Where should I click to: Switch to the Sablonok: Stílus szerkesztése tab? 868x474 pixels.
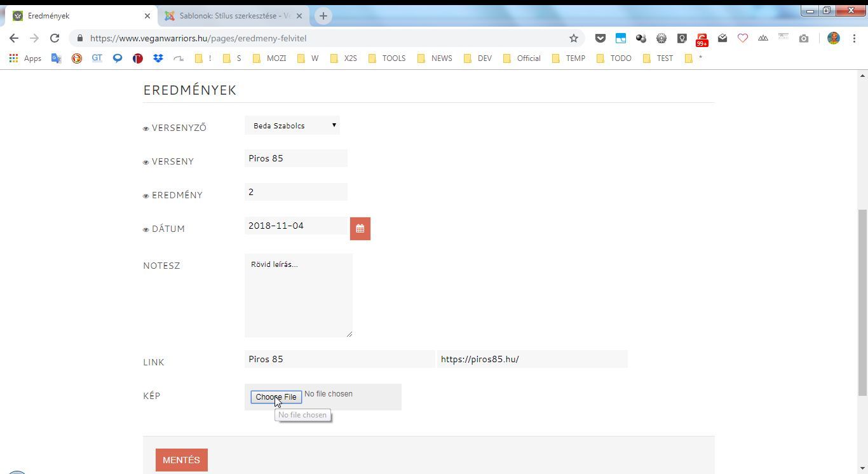pos(233,16)
